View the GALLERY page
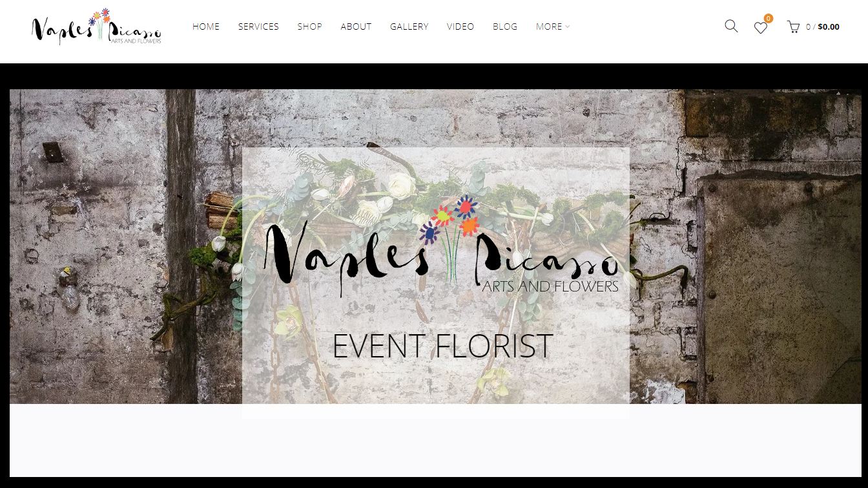Screen dimensions: 868x488 click(409, 27)
